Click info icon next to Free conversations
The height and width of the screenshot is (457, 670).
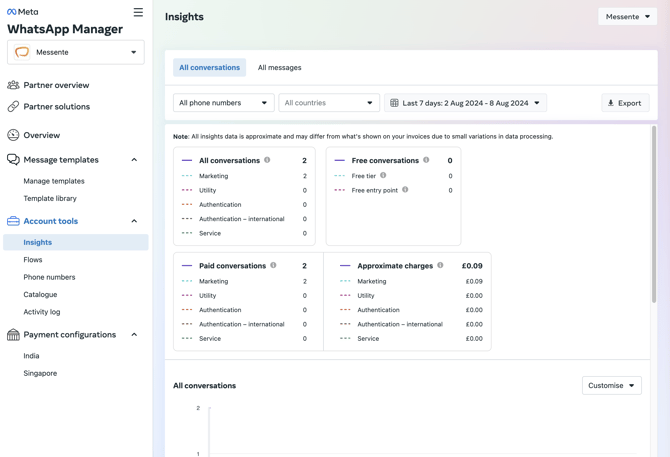pos(426,160)
